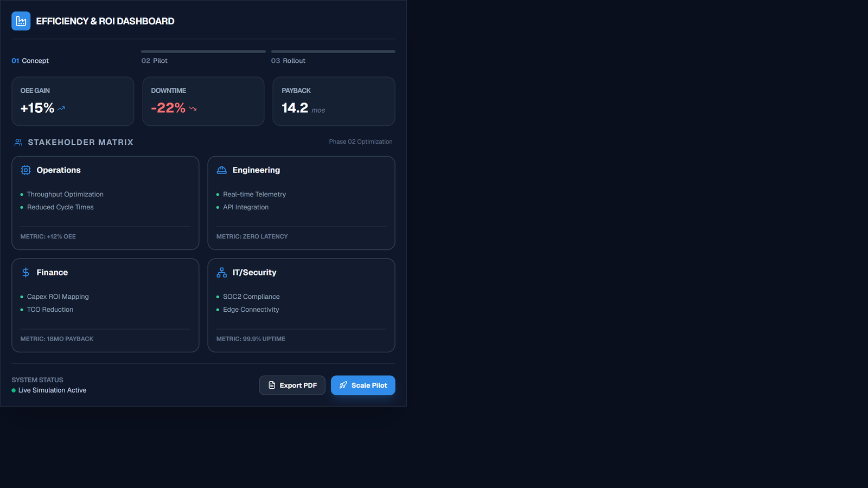Select the Operations chip icon
This screenshot has height=488, width=868.
pyautogui.click(x=25, y=170)
